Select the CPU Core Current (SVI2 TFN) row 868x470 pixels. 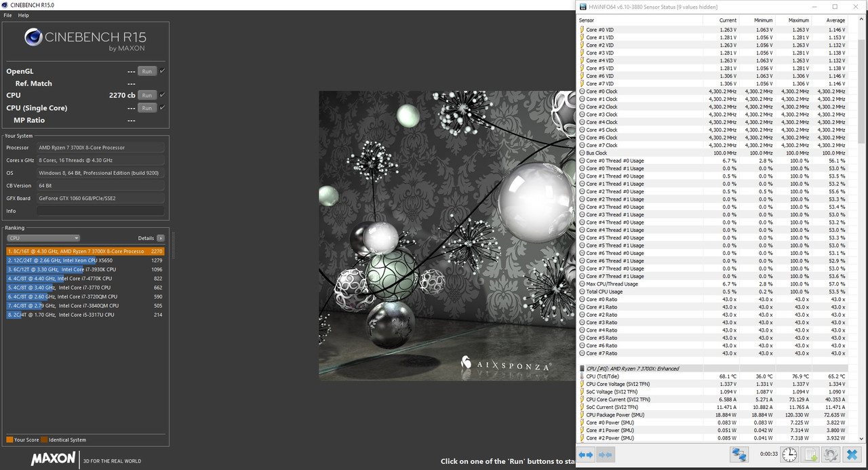click(712, 399)
